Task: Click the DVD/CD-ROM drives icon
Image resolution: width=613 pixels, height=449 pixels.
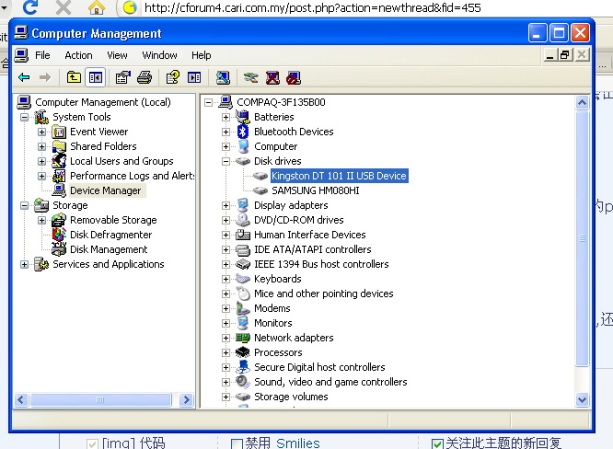Action: [243, 220]
